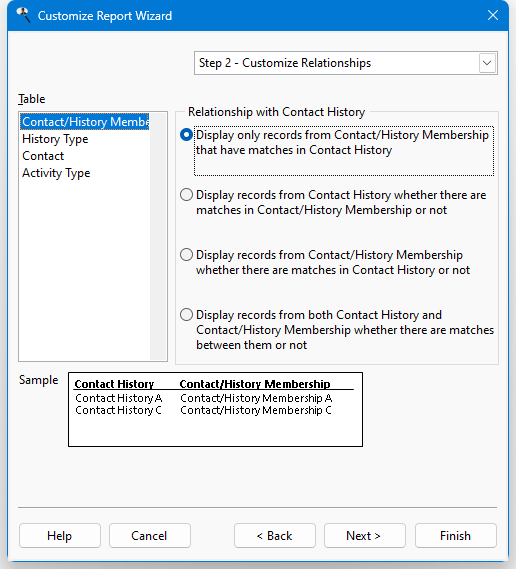Close the Customize Report Wizard dialog
This screenshot has height=569, width=516.
[x=492, y=15]
